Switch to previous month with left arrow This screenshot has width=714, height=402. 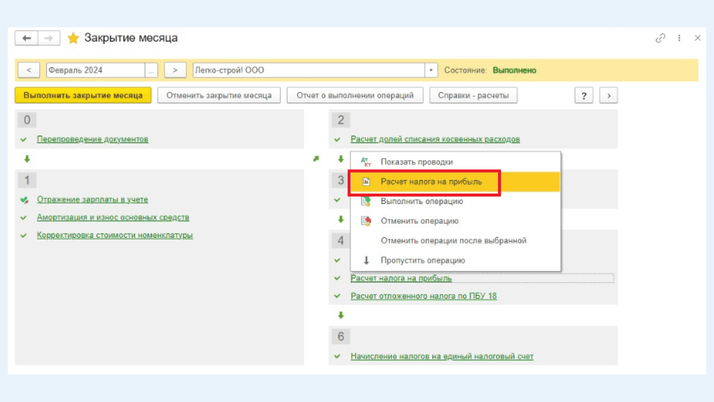[28, 70]
